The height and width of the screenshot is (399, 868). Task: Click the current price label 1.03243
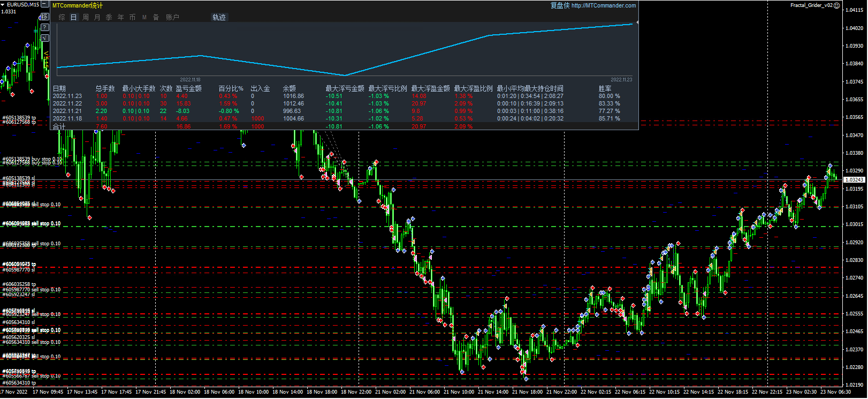click(x=854, y=180)
